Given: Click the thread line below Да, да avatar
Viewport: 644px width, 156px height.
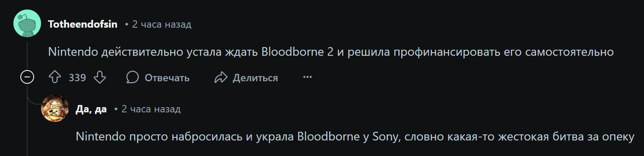Looking at the screenshot, I should [x=55, y=139].
